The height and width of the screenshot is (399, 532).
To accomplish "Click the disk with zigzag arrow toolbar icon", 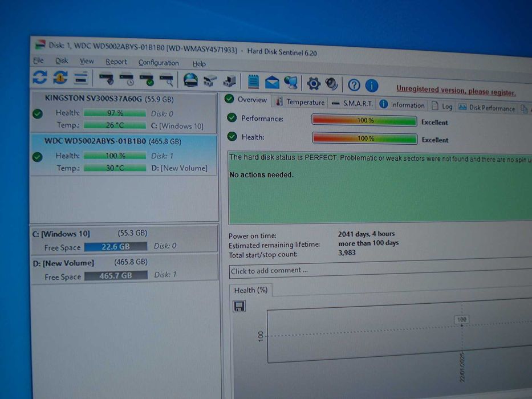I will pyautogui.click(x=210, y=81).
